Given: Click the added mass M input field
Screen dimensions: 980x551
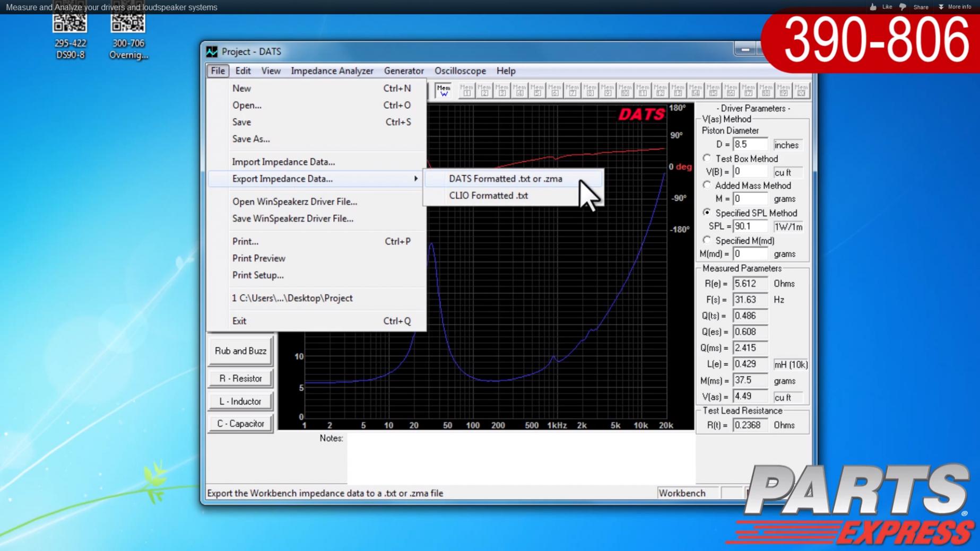Looking at the screenshot, I should [x=750, y=199].
